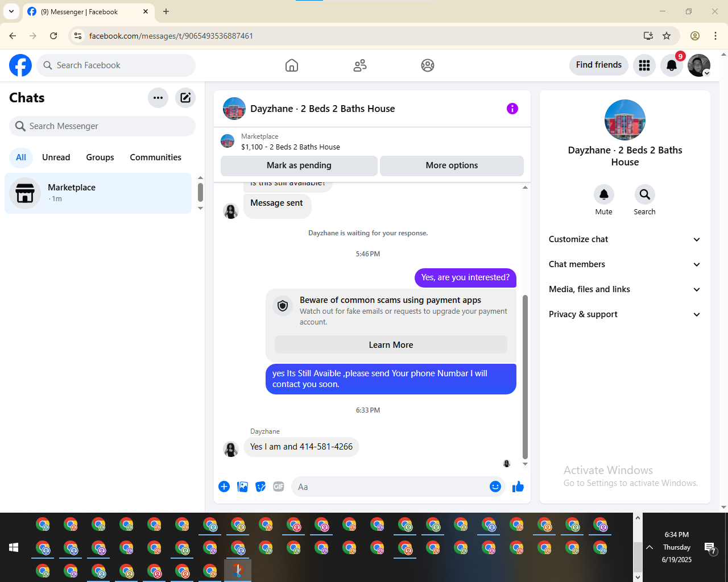The height and width of the screenshot is (582, 728).
Task: Open the Windows notification center icon
Action: click(x=710, y=548)
